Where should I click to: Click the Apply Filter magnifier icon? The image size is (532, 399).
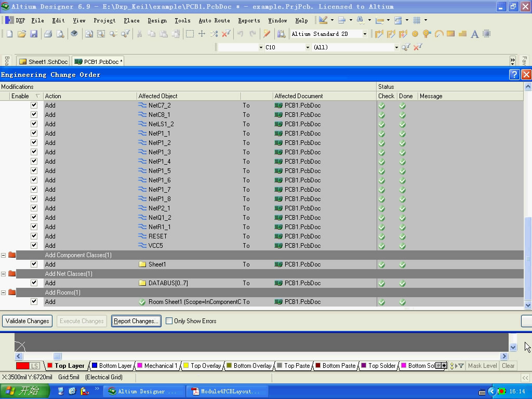coord(405,47)
